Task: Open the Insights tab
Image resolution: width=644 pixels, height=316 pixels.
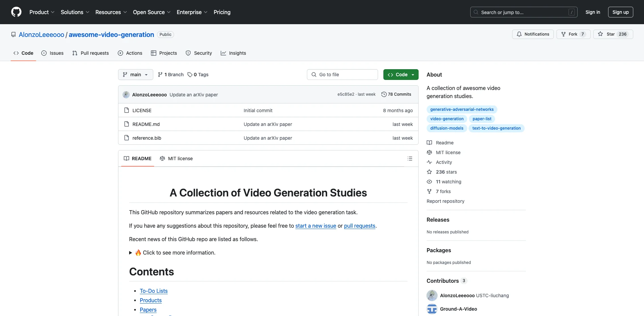Action: 233,53
